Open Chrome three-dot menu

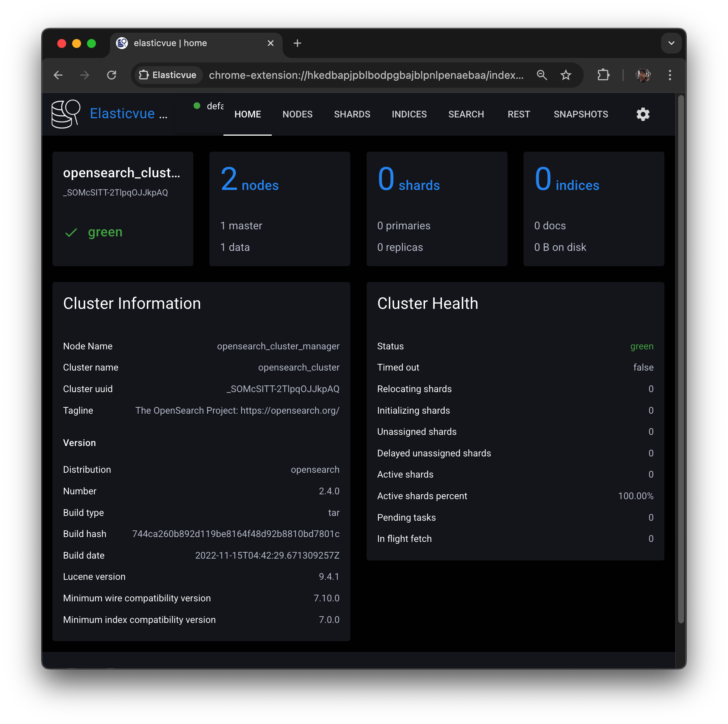click(670, 75)
